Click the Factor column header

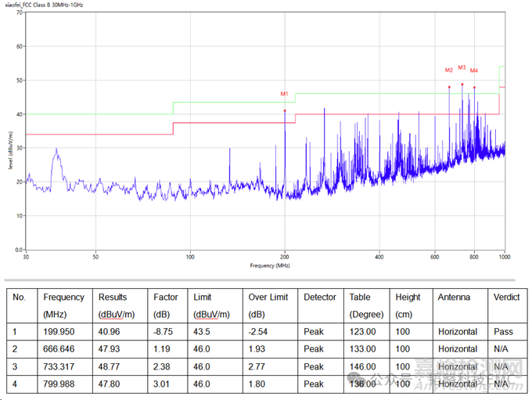click(165, 297)
